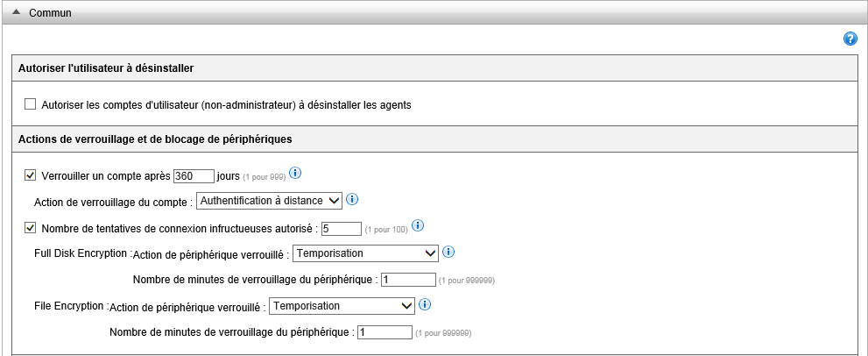Open Action de verrouillage du compte dropdown
The image size is (868, 356).
pos(269,201)
